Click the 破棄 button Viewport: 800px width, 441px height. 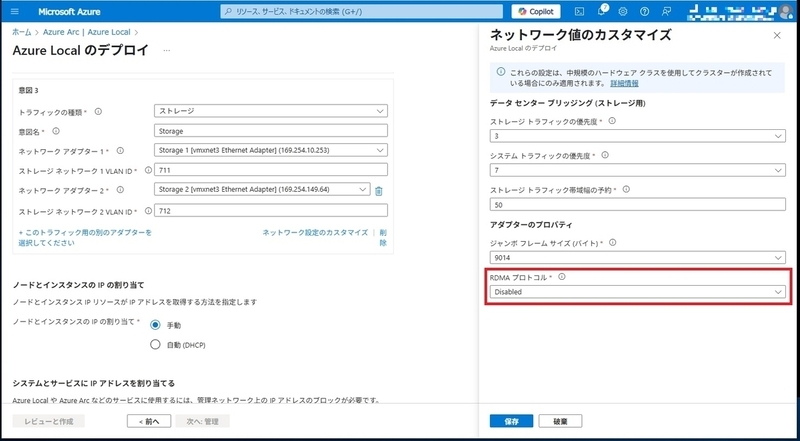560,421
